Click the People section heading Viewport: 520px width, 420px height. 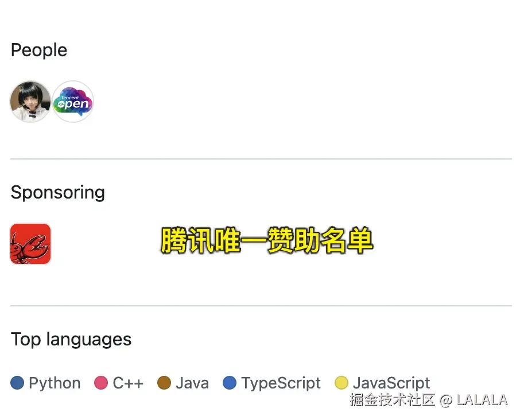click(x=39, y=50)
